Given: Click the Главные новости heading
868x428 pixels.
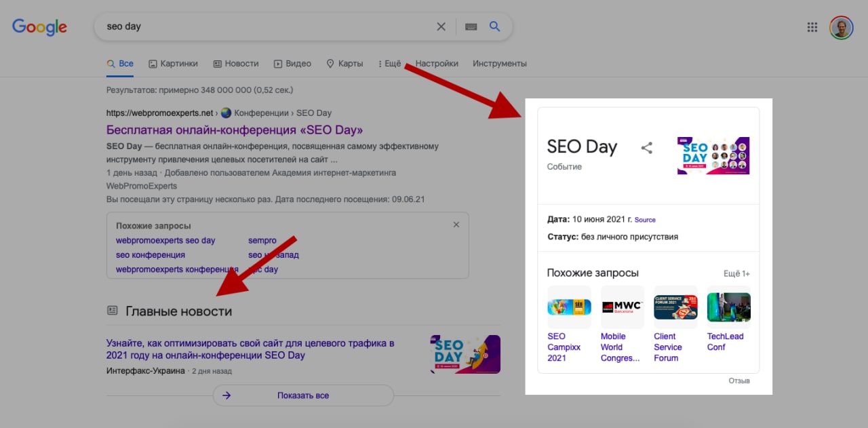Looking at the screenshot, I should pos(179,311).
